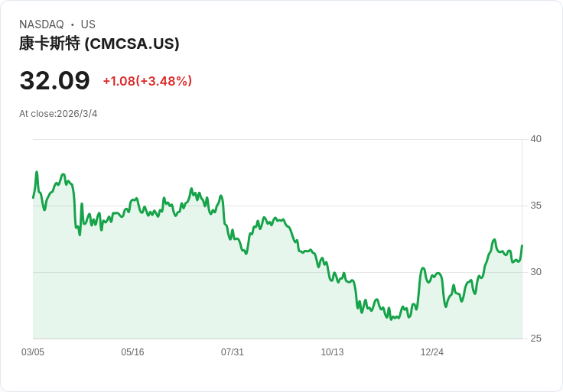Screen dimensions: 563x392
Task: Select the 03/05 date axis label
Action: click(33, 352)
